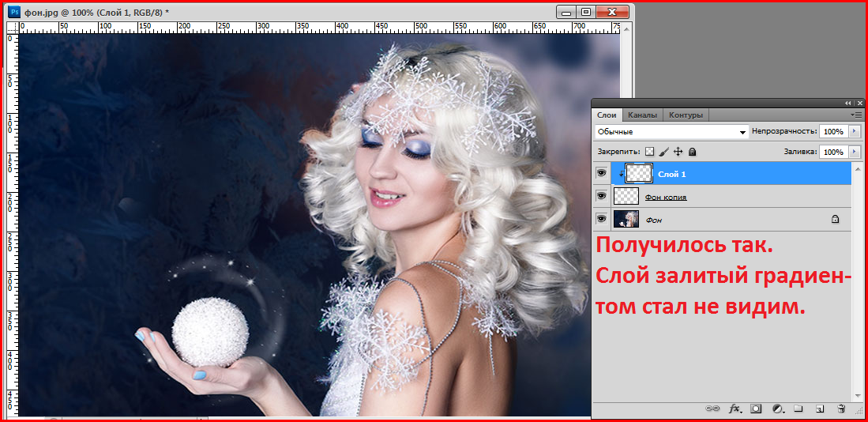Create new fill or adjustment layer
The image size is (868, 422).
pyautogui.click(x=777, y=409)
